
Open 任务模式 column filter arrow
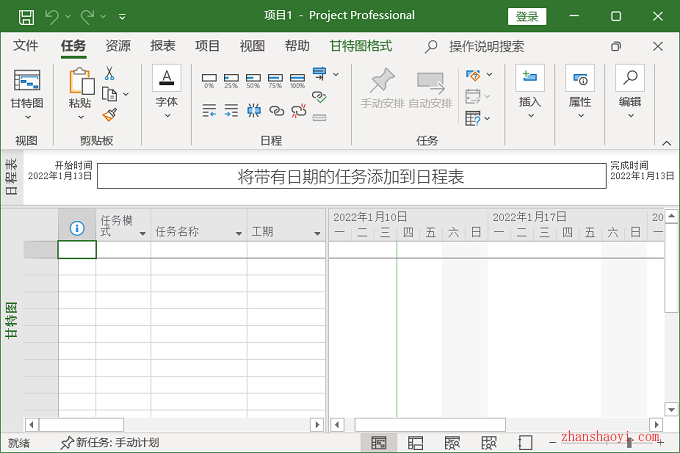click(x=142, y=234)
